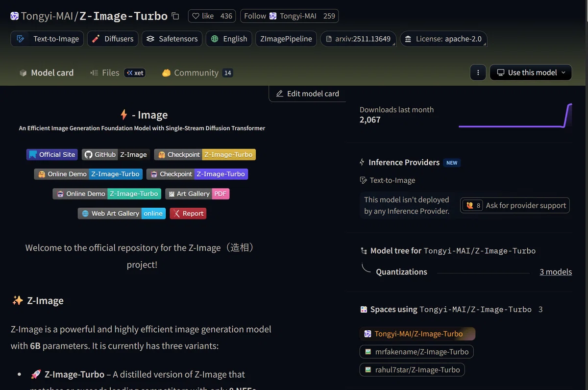This screenshot has width=588, height=390.
Task: Select the Diffusers tag
Action: (x=113, y=39)
